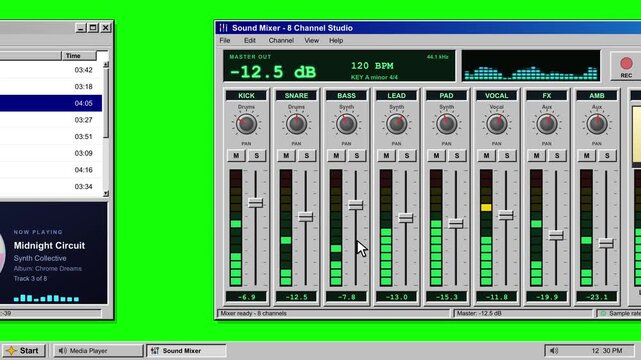
Task: Click Media Player playlist scroll down arrow
Action: point(106,194)
